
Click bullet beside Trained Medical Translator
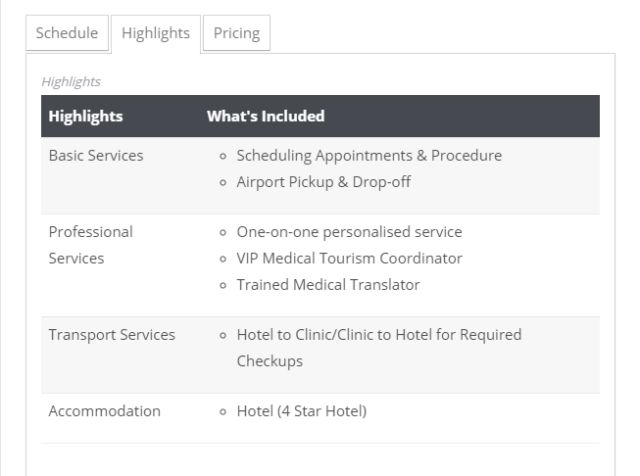[223, 285]
